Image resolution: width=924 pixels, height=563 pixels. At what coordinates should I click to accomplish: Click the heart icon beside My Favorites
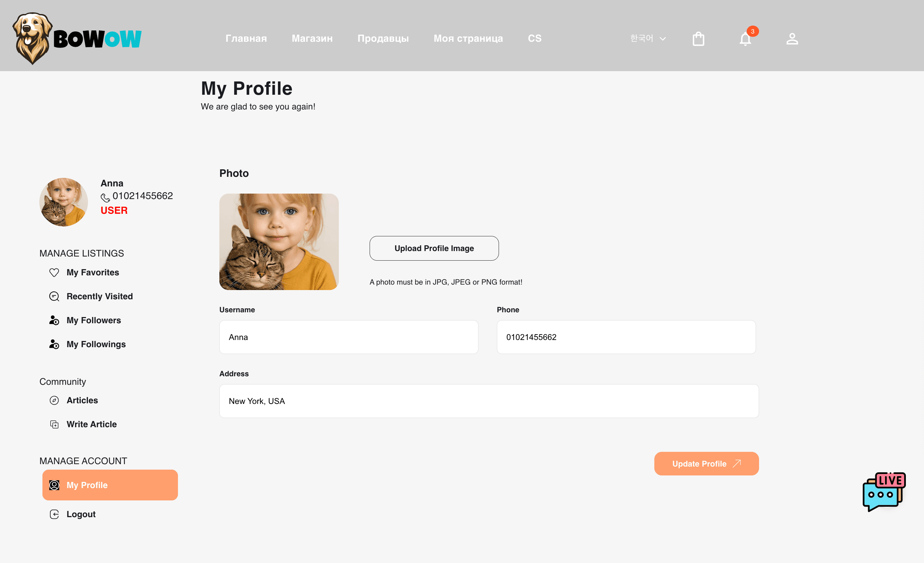tap(54, 273)
